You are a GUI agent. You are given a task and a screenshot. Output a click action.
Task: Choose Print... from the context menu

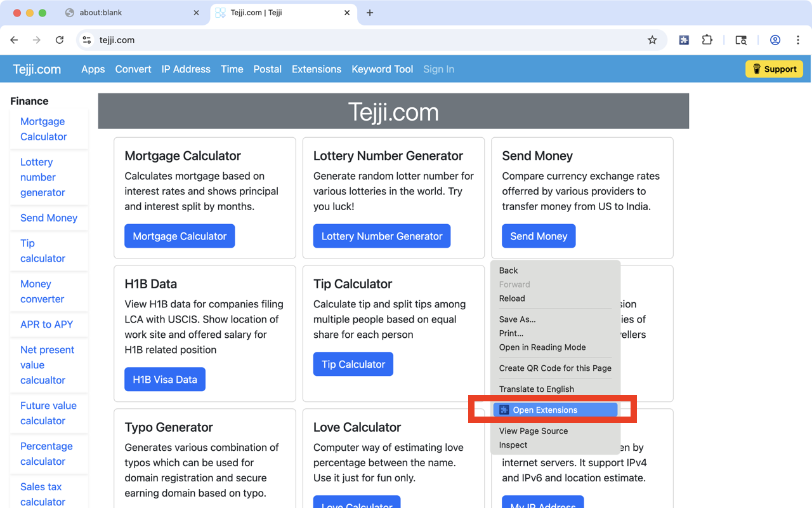(555, 333)
